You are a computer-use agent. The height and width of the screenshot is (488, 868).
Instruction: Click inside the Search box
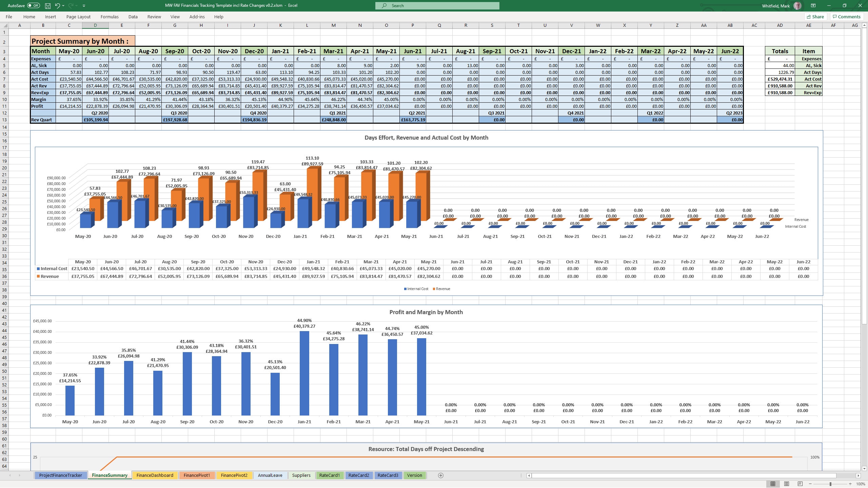(437, 5)
